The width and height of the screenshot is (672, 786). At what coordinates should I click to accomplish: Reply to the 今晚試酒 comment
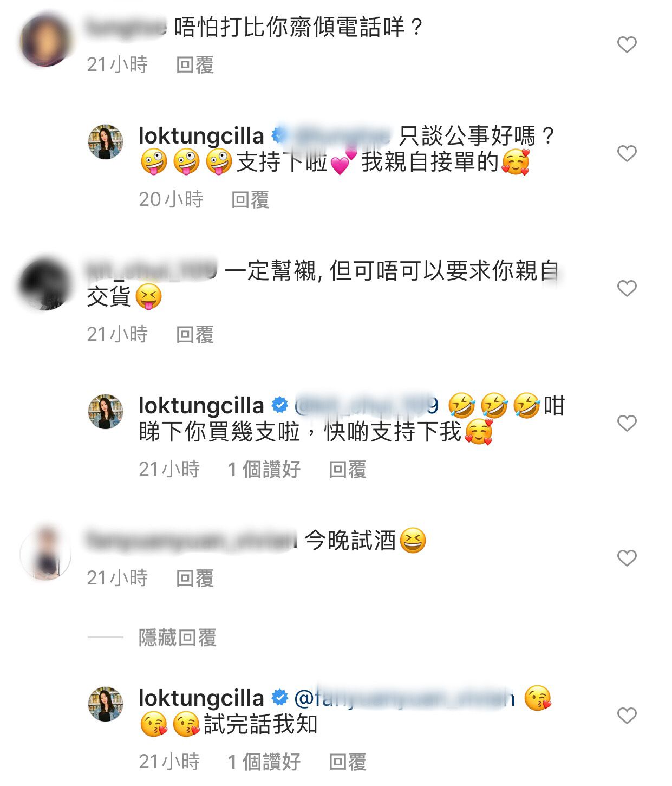click(195, 578)
